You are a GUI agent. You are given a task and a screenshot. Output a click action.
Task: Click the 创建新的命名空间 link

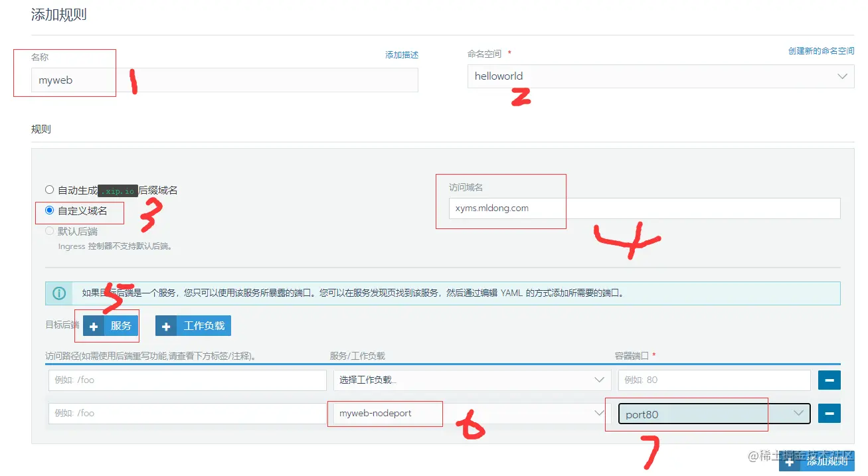822,51
